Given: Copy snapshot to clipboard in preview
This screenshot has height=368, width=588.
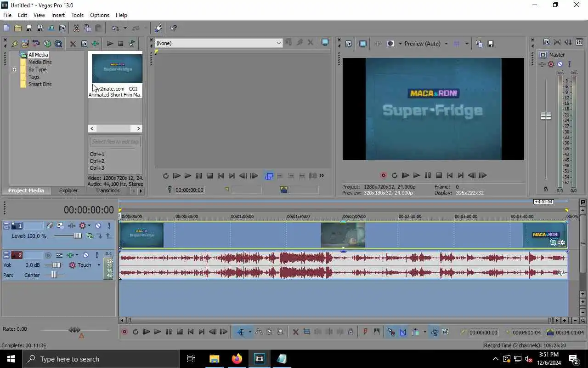Looking at the screenshot, I should (479, 44).
